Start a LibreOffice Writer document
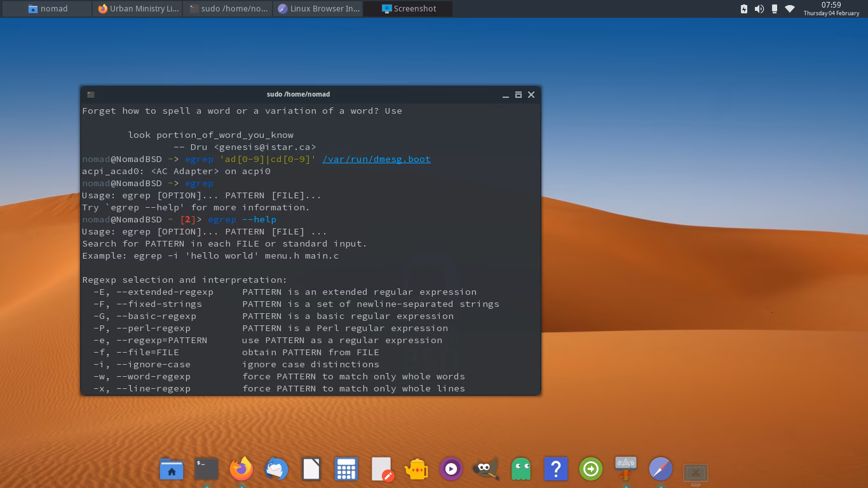This screenshot has height=488, width=868. 311,469
